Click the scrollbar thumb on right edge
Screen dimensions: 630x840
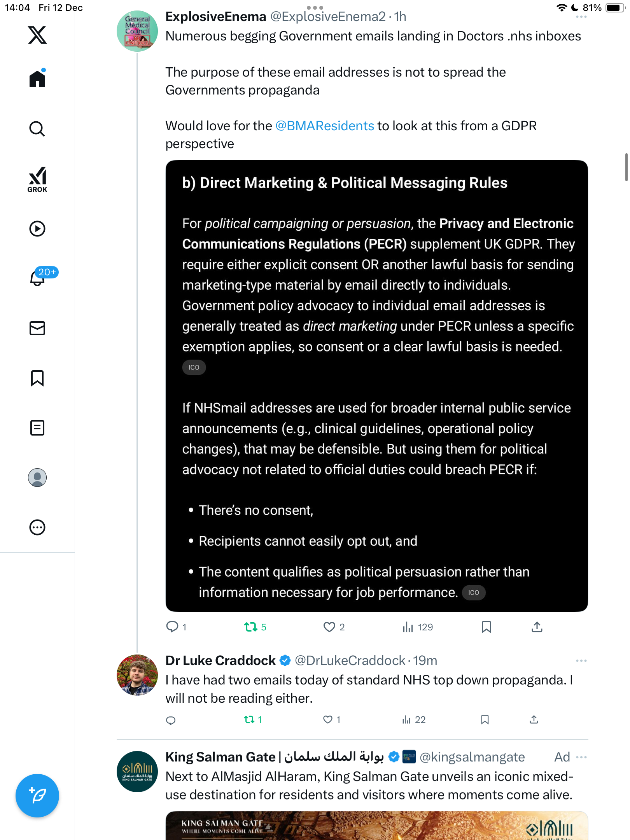[x=626, y=167]
